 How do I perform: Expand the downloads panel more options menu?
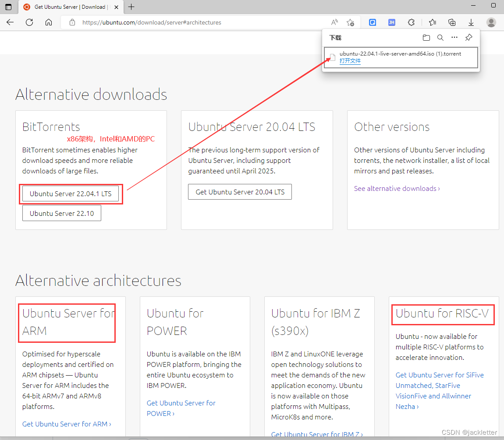click(x=454, y=38)
